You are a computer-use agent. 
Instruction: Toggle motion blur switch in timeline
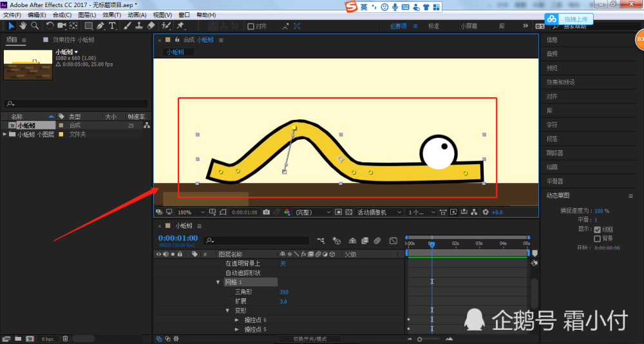[377, 240]
